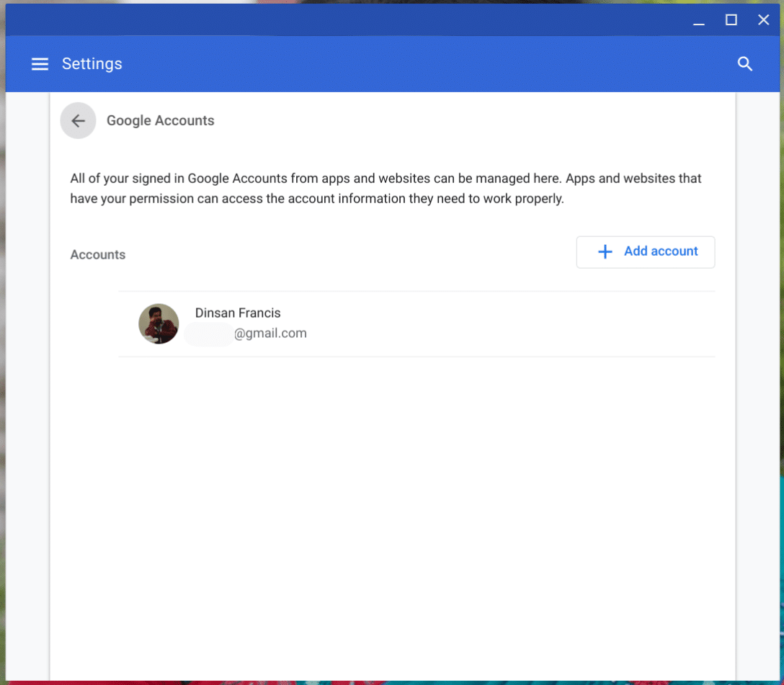The width and height of the screenshot is (784, 685).
Task: Click the magnifier icon to search settings
Action: (x=745, y=63)
